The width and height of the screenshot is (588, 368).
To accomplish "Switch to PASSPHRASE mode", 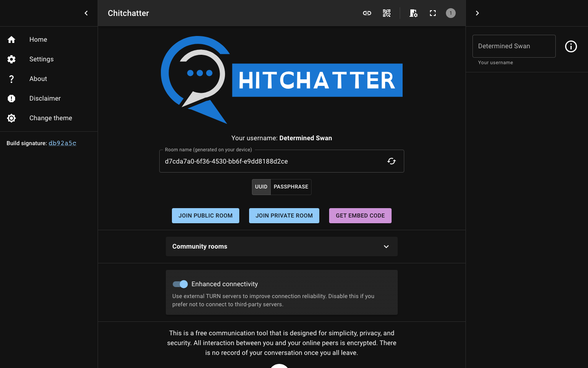I will [291, 187].
